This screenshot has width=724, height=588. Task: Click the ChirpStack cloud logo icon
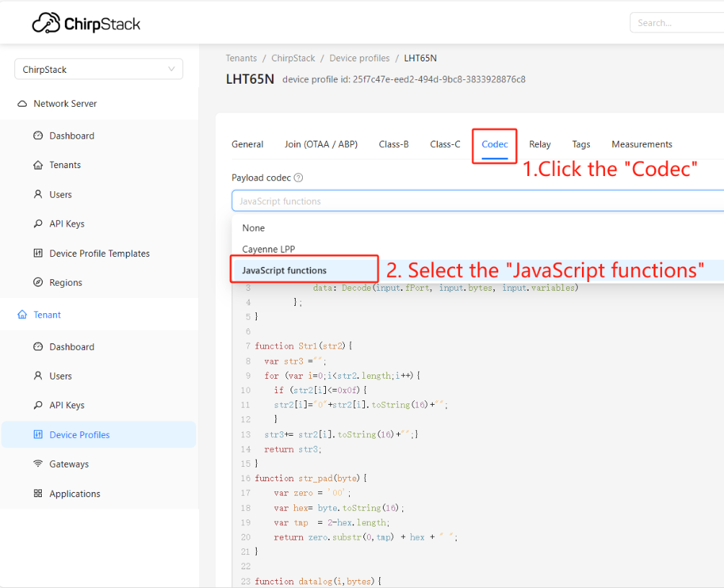coord(46,22)
